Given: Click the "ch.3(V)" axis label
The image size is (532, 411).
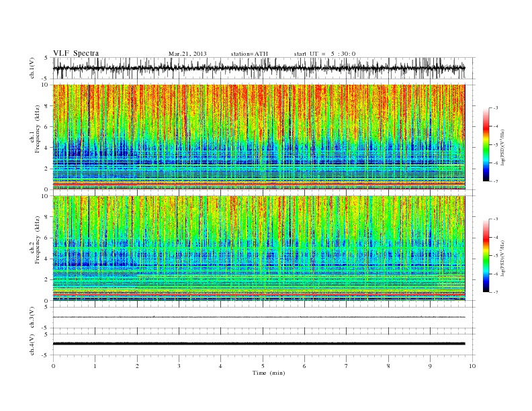Looking at the screenshot, I should (x=32, y=318).
